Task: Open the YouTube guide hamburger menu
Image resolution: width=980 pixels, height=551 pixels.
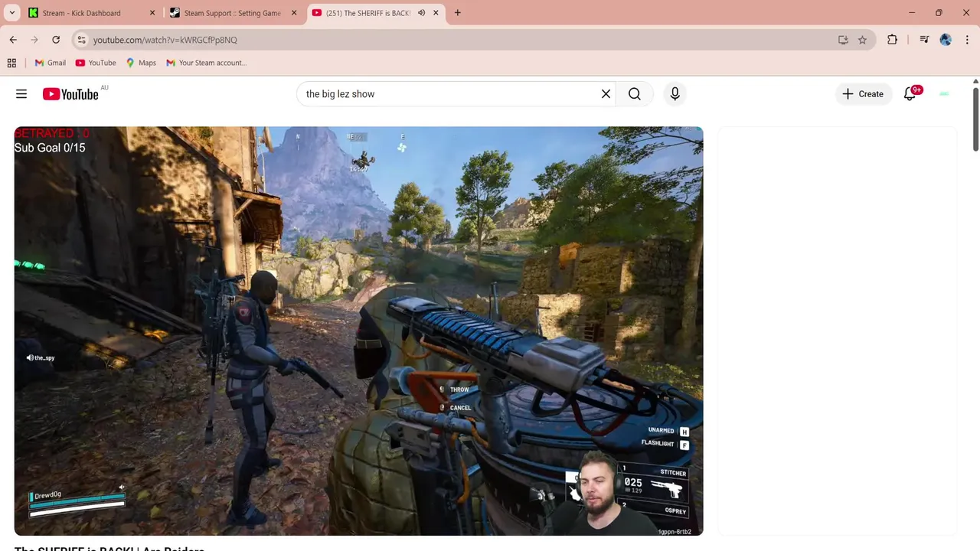Action: pos(21,94)
